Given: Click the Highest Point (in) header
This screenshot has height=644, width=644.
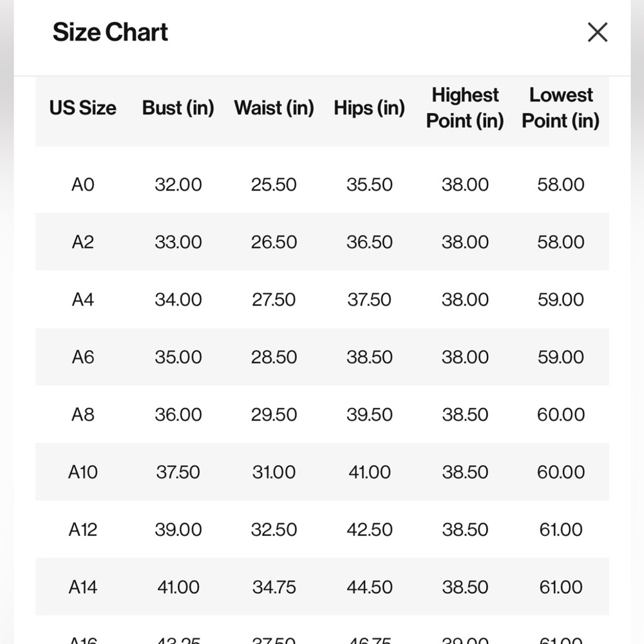Looking at the screenshot, I should coord(465,108).
